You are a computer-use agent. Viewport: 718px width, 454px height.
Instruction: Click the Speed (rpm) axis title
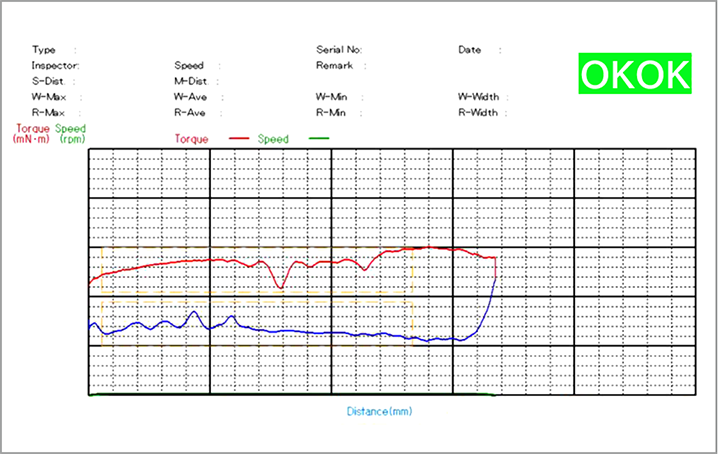(71, 134)
